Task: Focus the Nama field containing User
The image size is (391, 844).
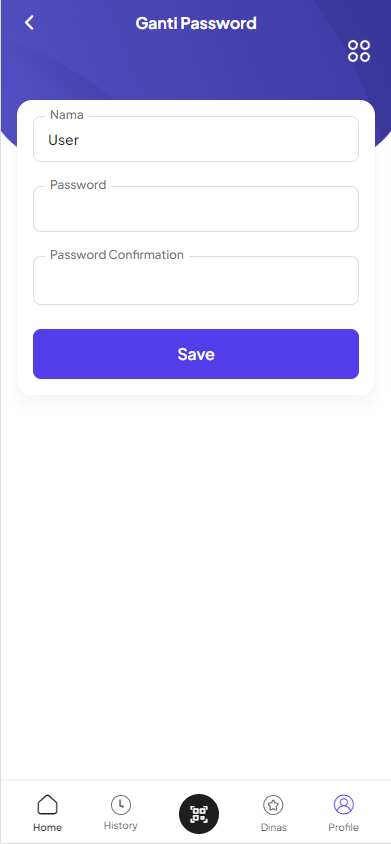Action: (196, 139)
